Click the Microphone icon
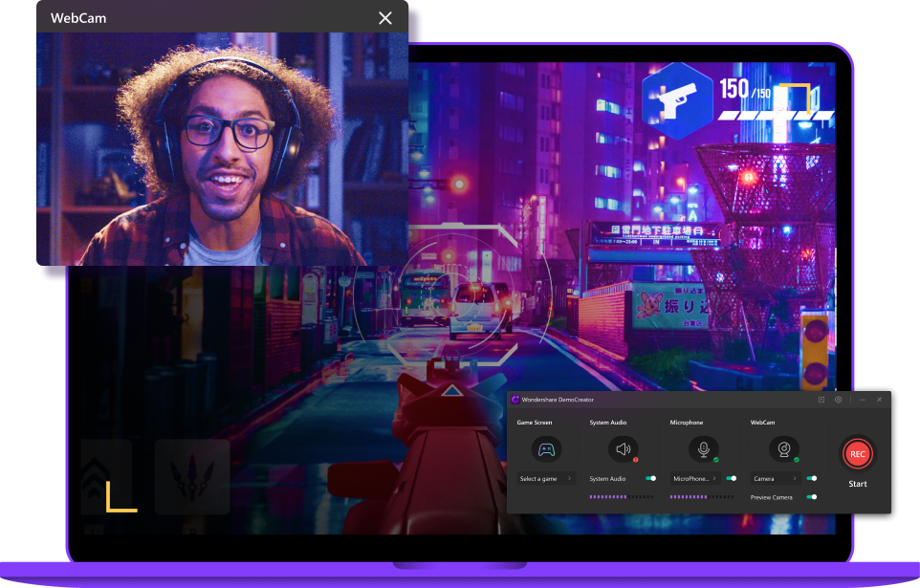This screenshot has width=920, height=588. pyautogui.click(x=704, y=449)
